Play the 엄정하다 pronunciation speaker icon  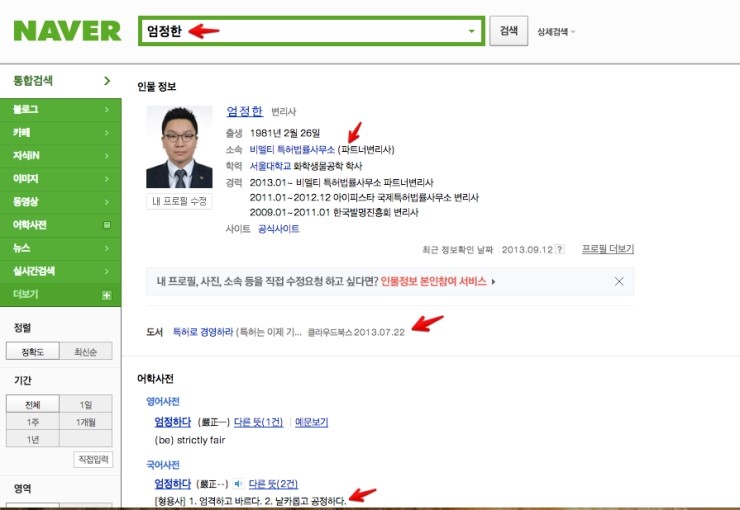[238, 484]
